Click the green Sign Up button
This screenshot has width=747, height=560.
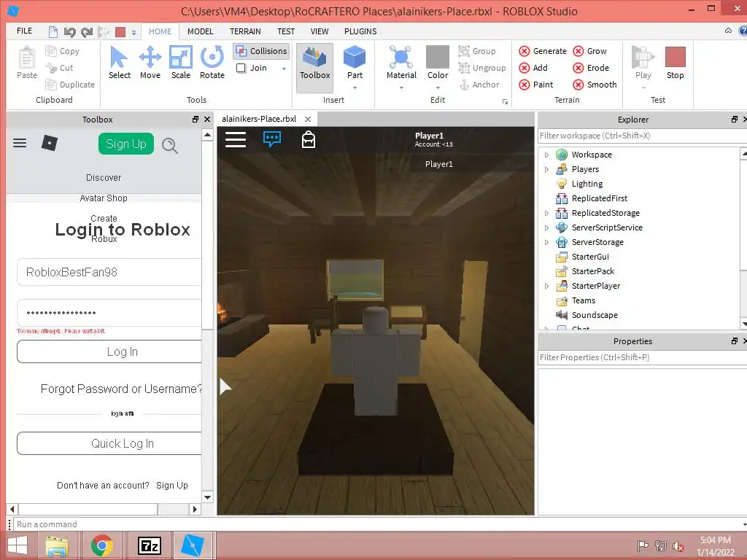[125, 144]
